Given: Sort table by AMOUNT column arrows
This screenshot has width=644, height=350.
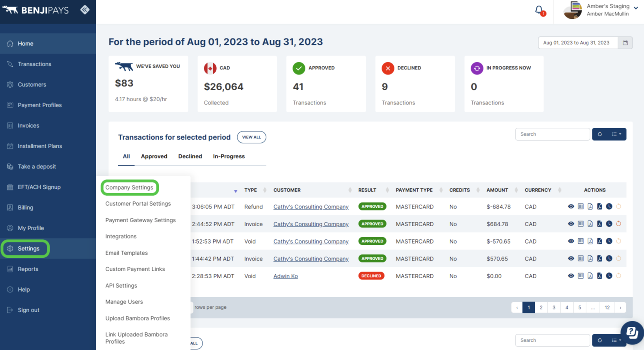Looking at the screenshot, I should 516,190.
